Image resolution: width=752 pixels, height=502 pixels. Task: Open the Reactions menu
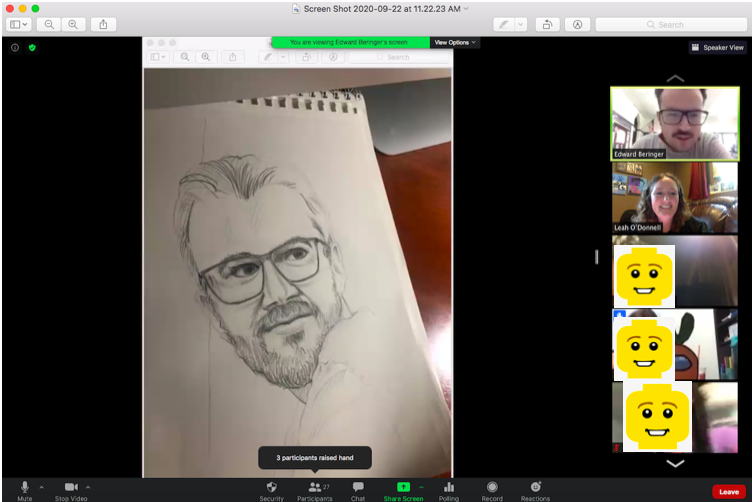(535, 491)
